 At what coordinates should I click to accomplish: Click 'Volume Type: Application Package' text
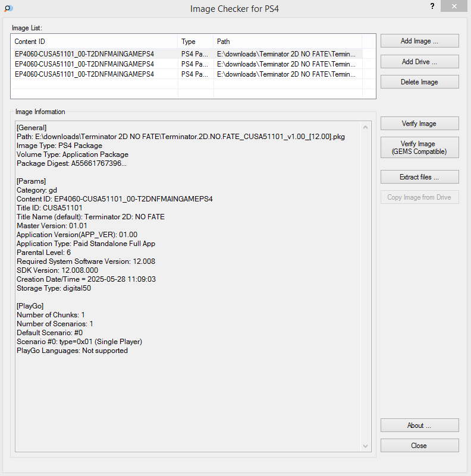tap(73, 155)
